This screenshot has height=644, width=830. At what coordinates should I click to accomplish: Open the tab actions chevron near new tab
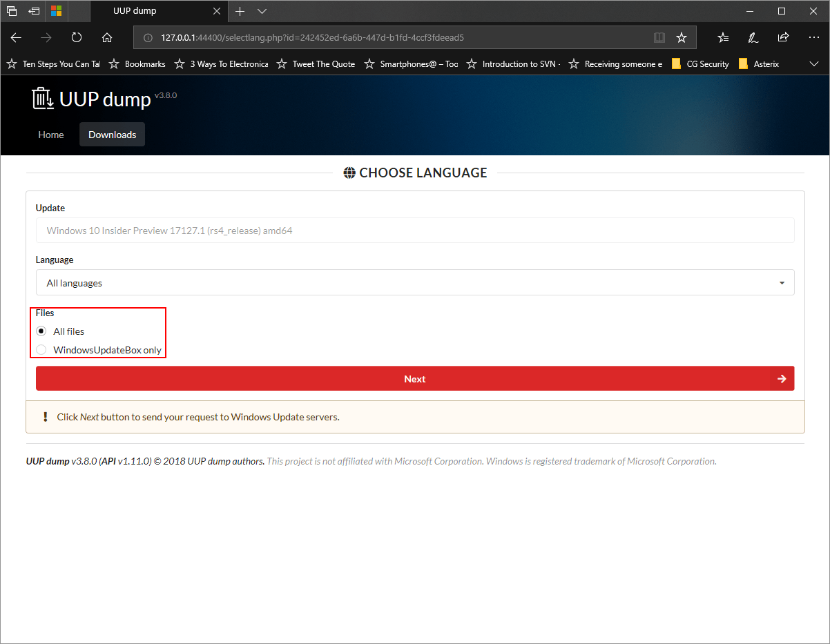click(x=261, y=11)
